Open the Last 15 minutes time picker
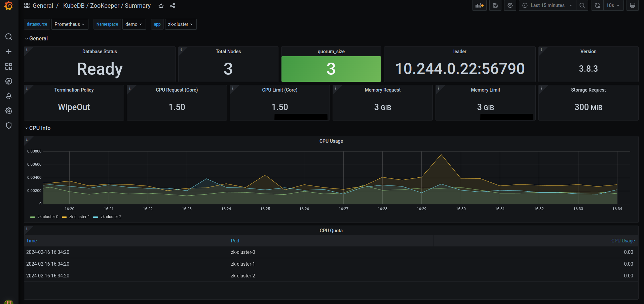This screenshot has height=304, width=644. pyautogui.click(x=545, y=5)
